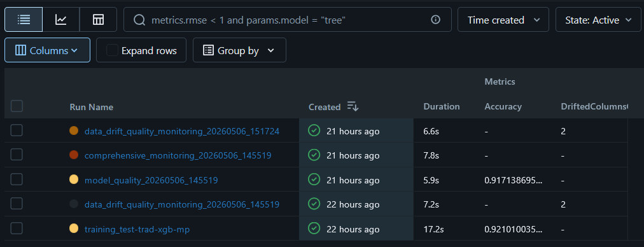644x247 pixels.
Task: Click the accuracy value 0.917138695...
Action: (514, 180)
